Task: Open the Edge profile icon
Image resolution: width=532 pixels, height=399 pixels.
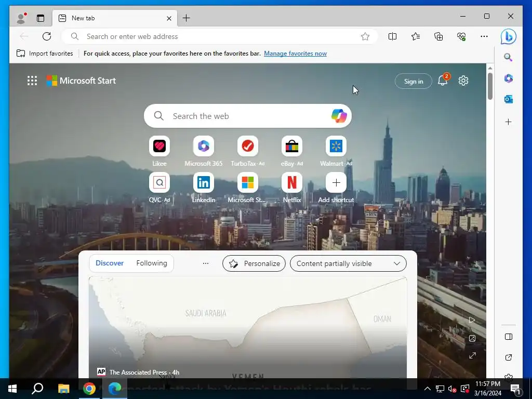Action: click(x=21, y=18)
